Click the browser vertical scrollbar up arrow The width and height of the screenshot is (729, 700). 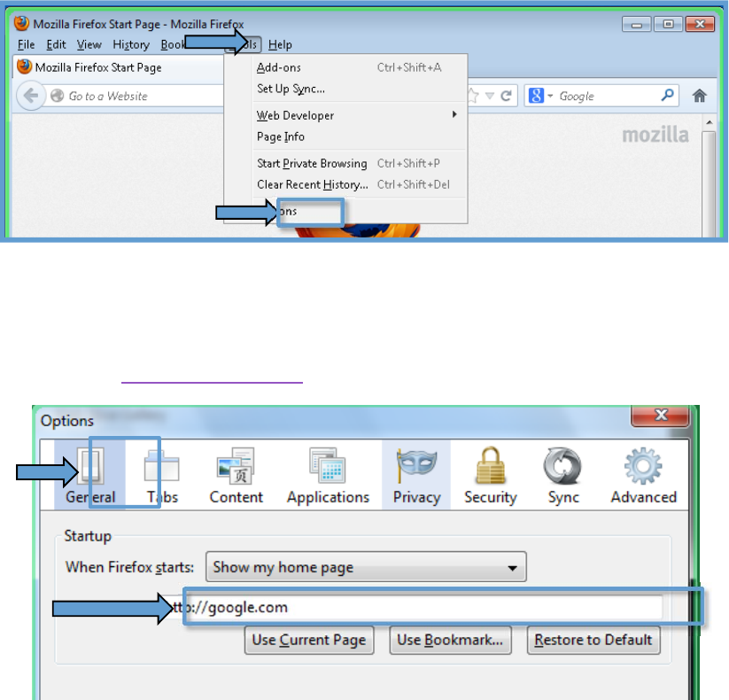pyautogui.click(x=709, y=122)
